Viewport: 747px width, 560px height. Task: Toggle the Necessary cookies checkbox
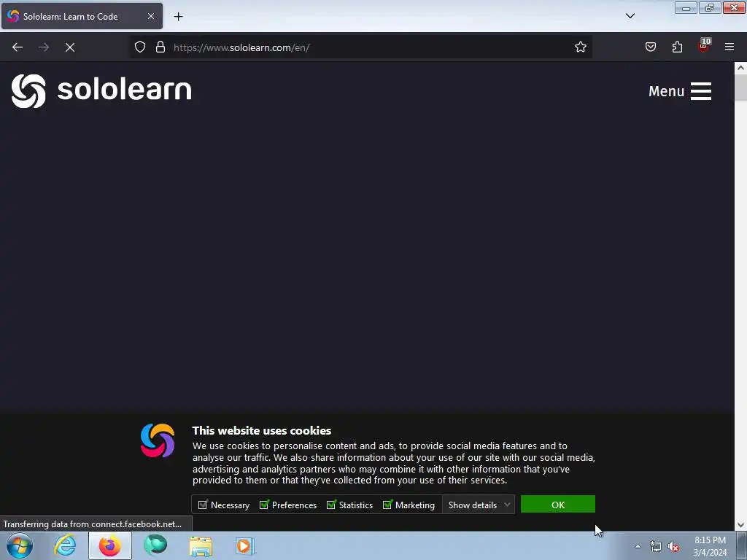coord(203,505)
